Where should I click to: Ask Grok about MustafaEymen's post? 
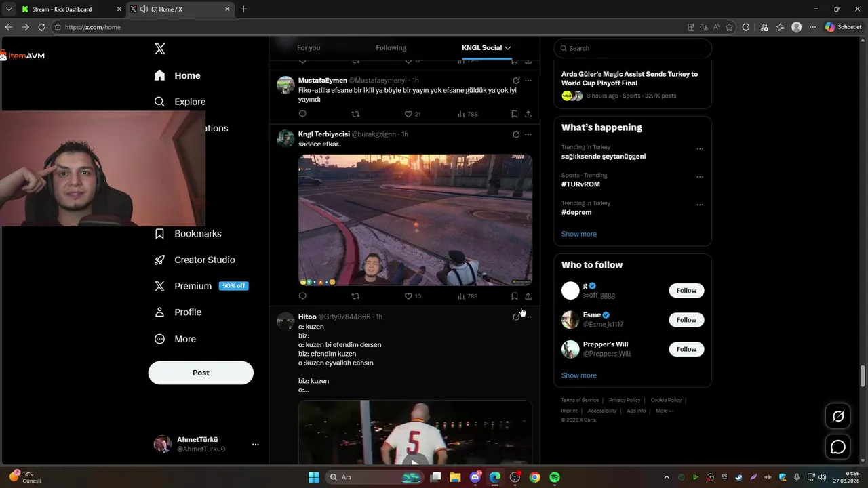coord(516,80)
